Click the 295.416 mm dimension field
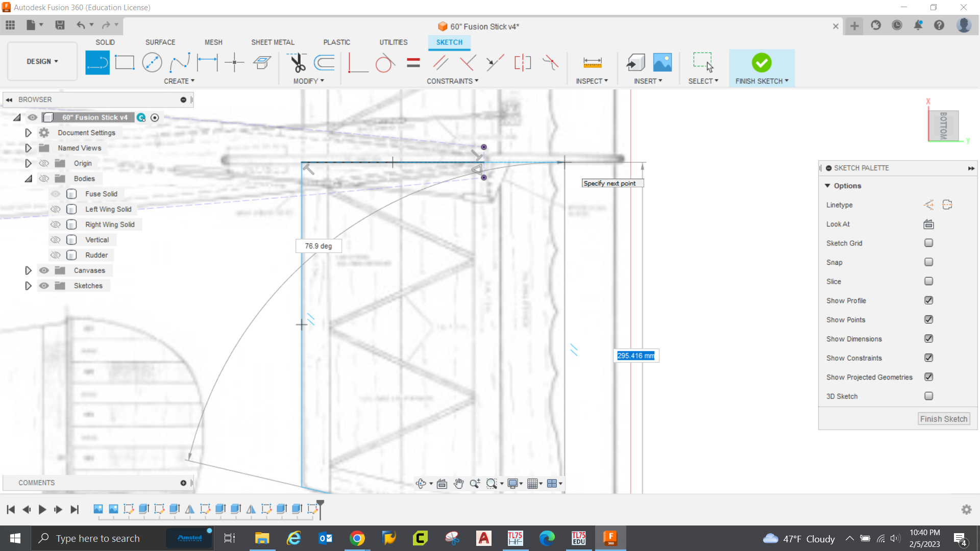 click(635, 356)
